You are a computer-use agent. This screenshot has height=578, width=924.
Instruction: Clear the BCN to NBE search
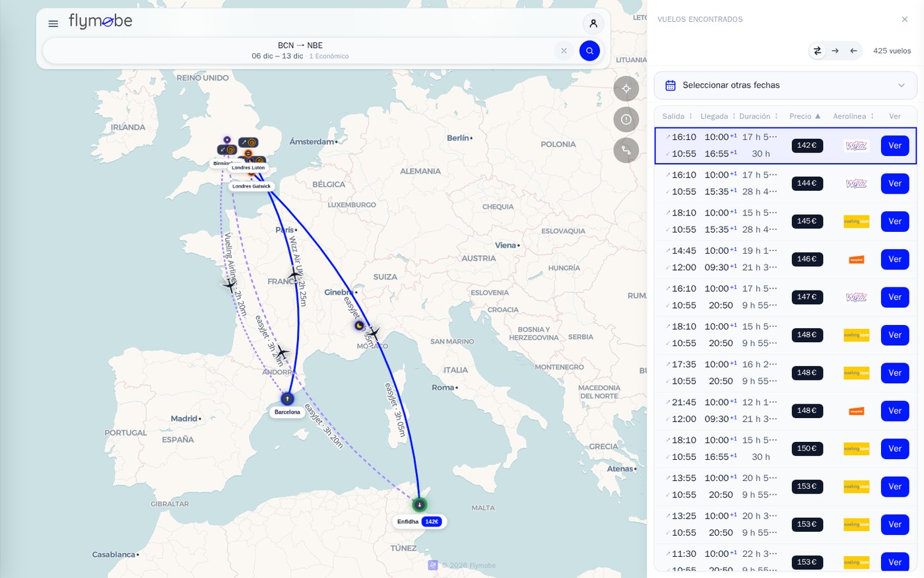[564, 51]
